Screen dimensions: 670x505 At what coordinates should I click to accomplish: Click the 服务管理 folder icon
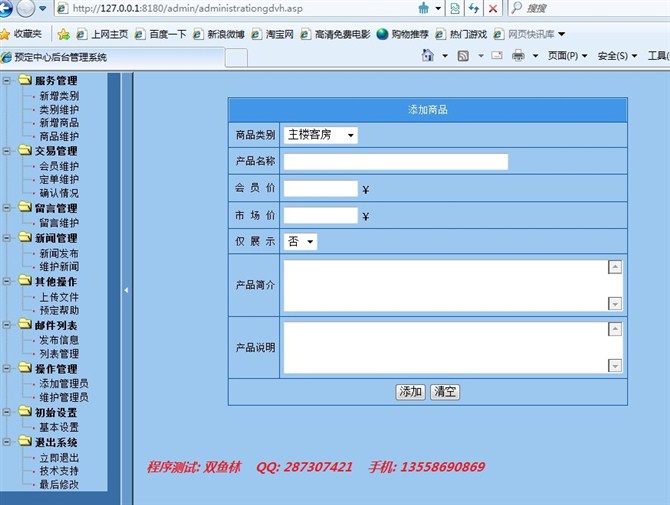click(24, 80)
